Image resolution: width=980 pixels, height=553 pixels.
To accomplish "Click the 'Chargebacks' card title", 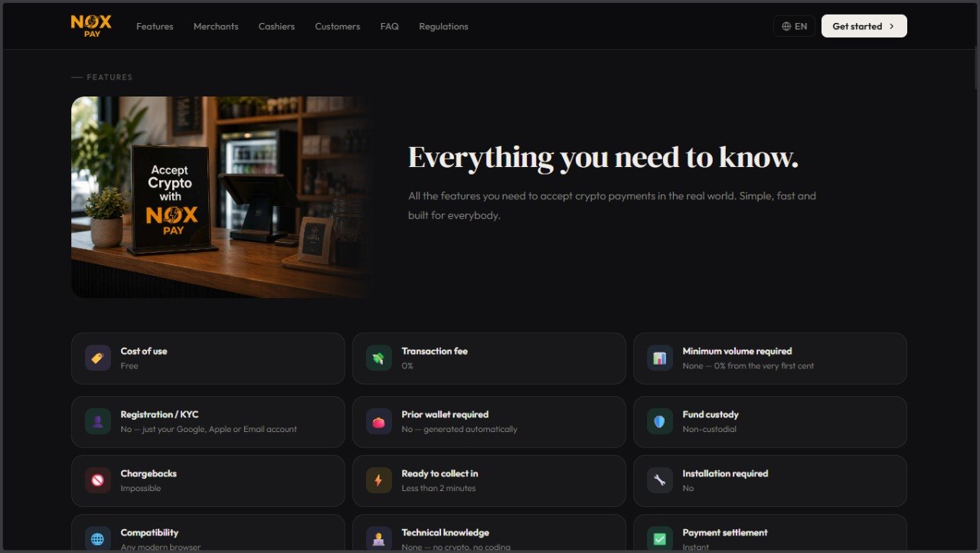I will pyautogui.click(x=149, y=473).
